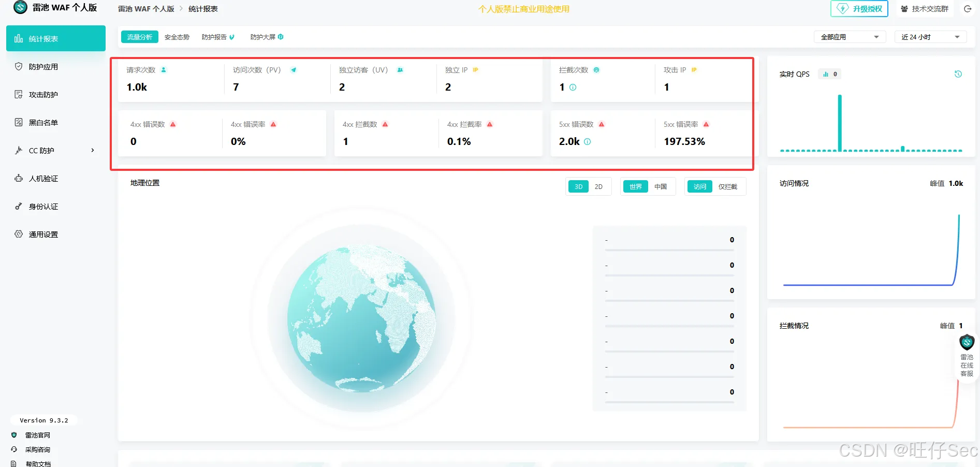Open the 统计报表 sidebar item
Image resolution: width=980 pixels, height=467 pixels.
56,38
